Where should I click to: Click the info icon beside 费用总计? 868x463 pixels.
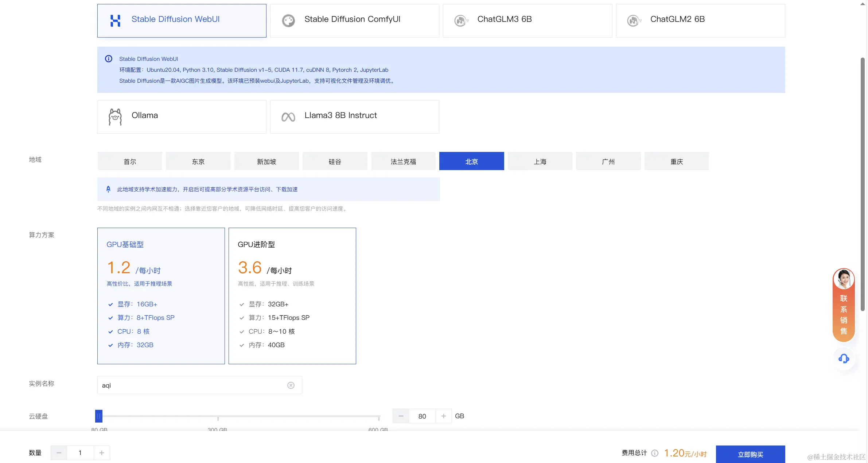[655, 453]
